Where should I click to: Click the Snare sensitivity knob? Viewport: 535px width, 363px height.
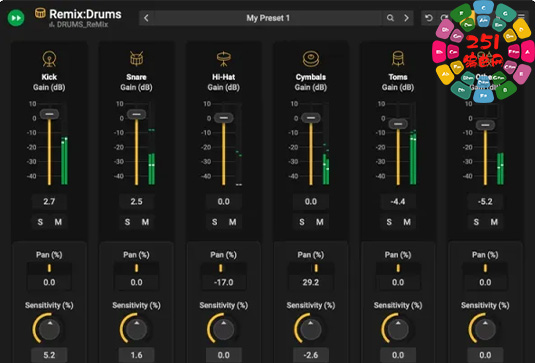[136, 329]
